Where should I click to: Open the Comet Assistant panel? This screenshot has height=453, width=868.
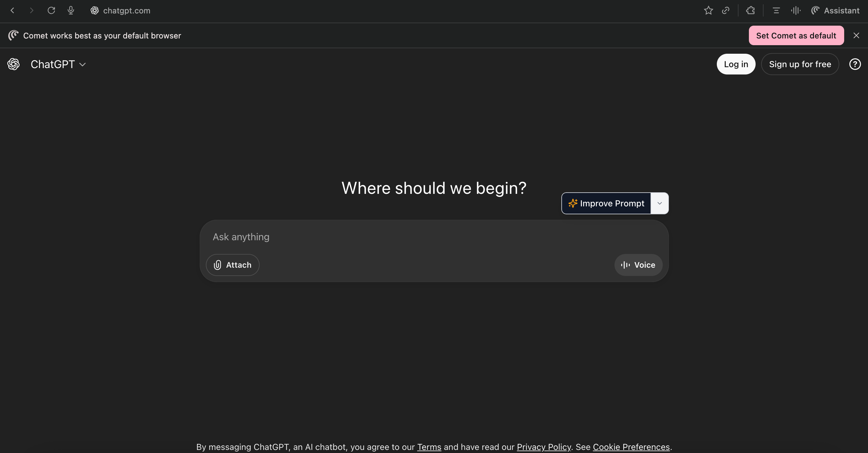[x=835, y=10]
